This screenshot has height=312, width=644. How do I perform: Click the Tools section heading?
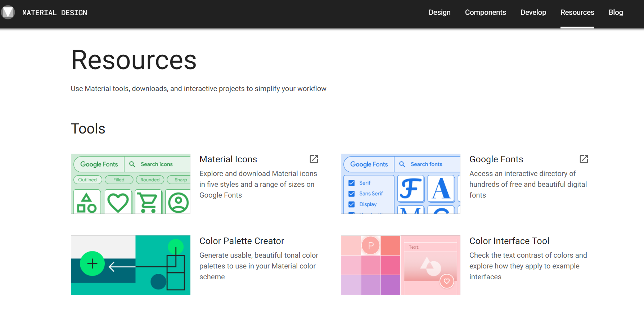click(x=88, y=128)
